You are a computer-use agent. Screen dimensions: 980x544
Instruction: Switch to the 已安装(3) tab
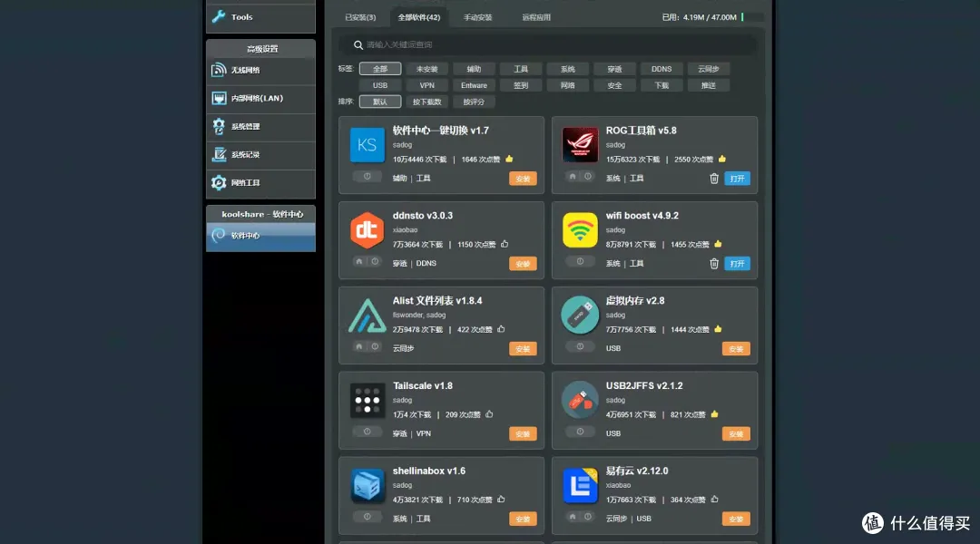[360, 17]
